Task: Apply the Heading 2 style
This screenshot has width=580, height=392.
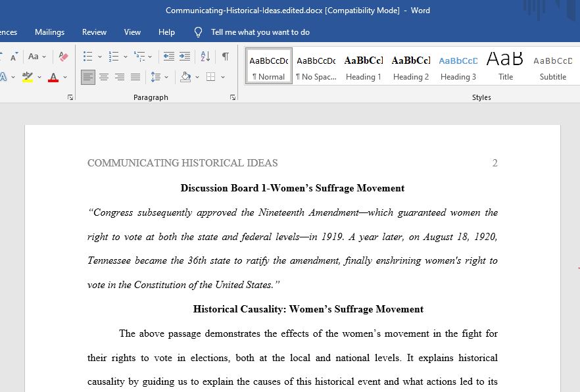Action: point(411,66)
